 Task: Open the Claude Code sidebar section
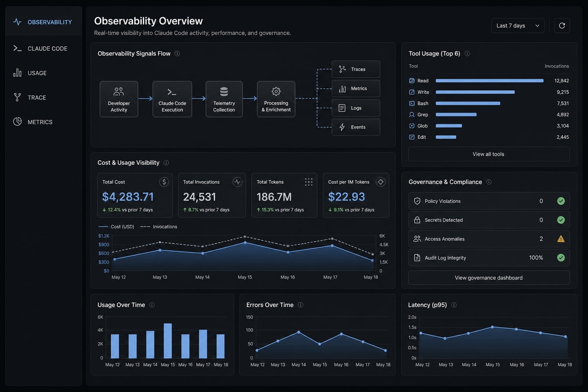click(43, 49)
